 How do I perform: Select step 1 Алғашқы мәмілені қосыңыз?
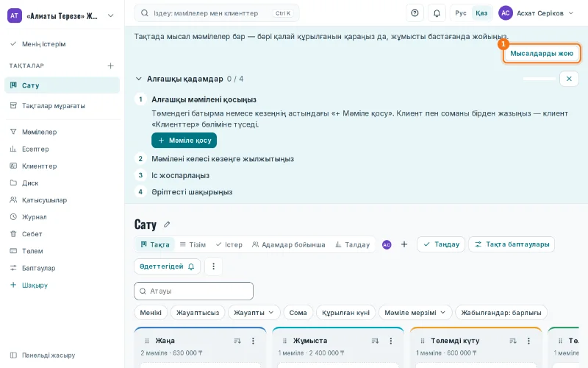204,99
